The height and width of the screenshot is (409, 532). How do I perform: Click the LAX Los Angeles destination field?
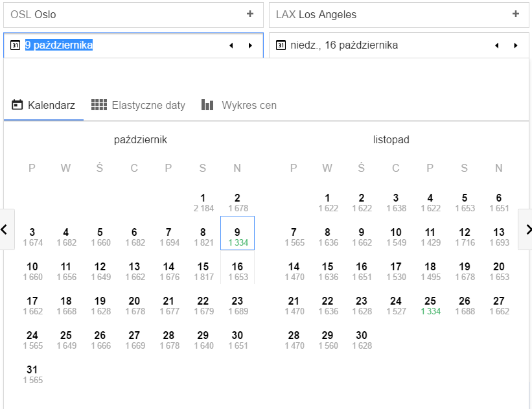click(x=399, y=15)
